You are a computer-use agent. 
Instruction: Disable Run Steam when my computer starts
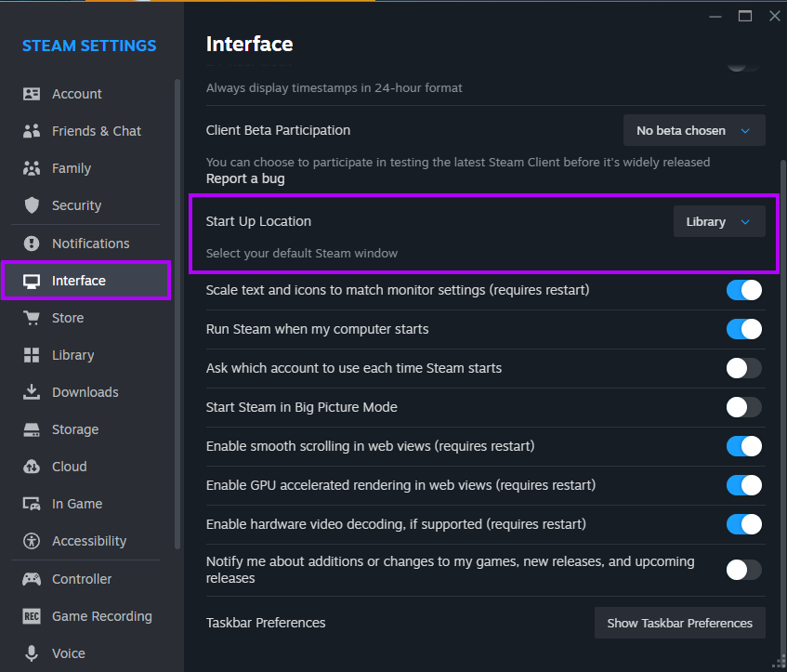tap(744, 329)
